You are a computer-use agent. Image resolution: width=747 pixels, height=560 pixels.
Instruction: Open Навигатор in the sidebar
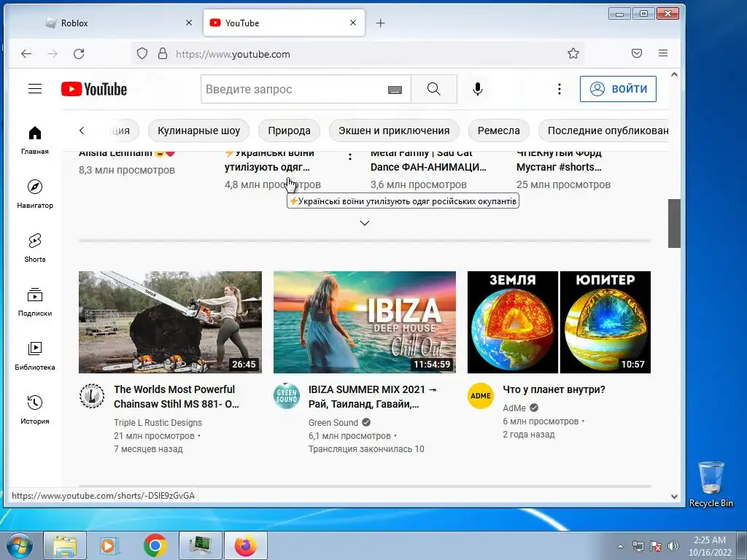click(x=35, y=194)
